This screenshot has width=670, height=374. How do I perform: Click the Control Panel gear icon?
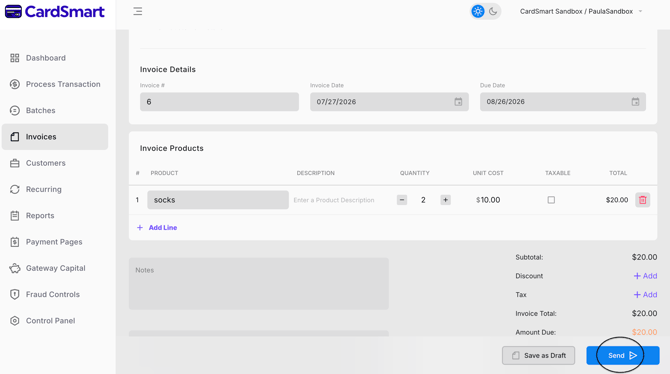15,321
